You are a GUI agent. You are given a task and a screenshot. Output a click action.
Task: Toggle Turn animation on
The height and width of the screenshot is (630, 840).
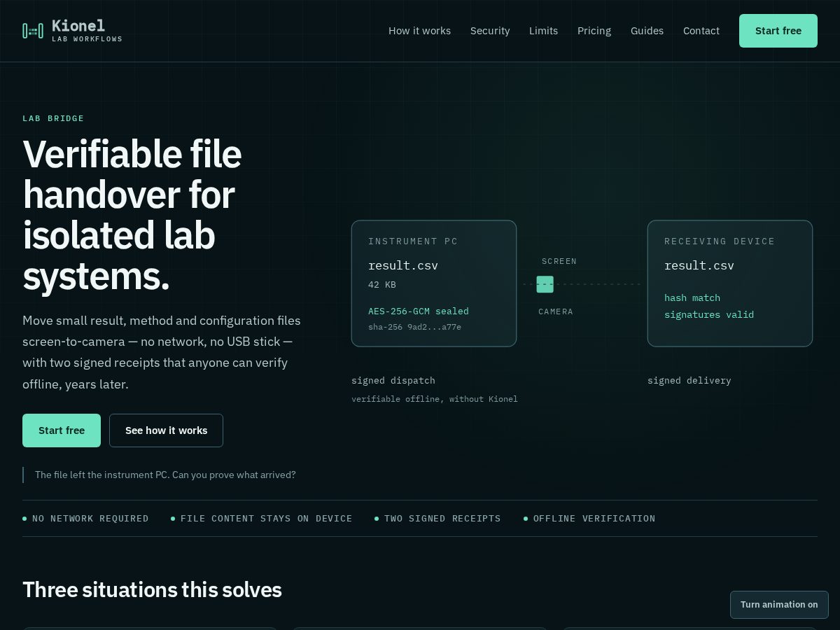[779, 605]
